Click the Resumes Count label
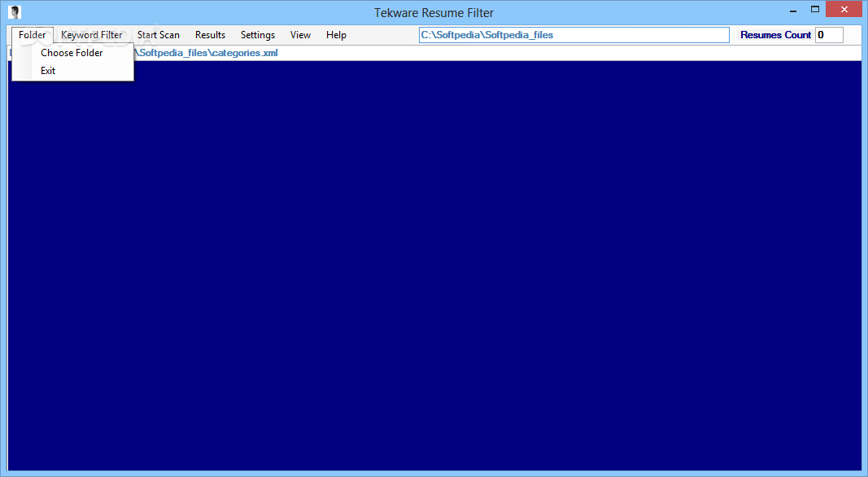Viewport: 868px width, 477px height. pos(775,35)
